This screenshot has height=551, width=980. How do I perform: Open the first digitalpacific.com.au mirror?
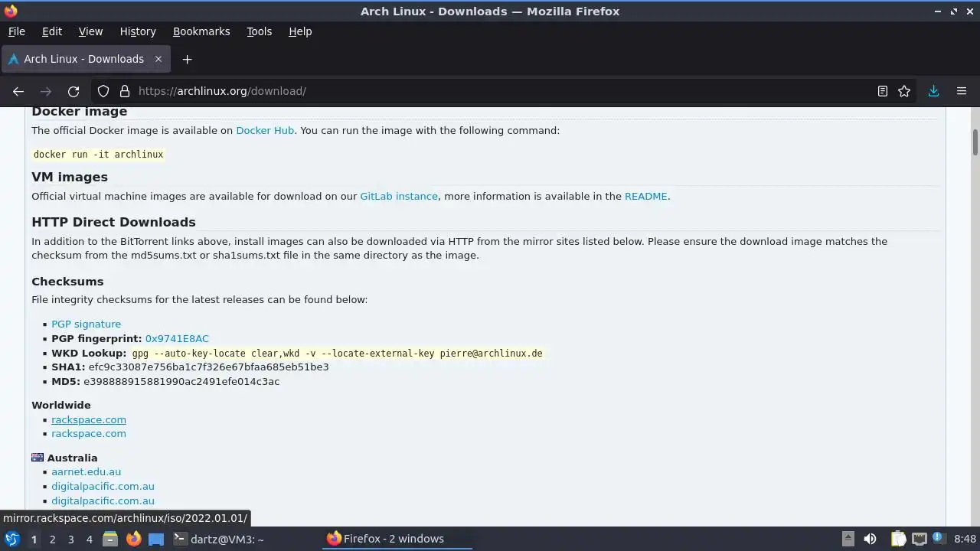[x=103, y=486]
